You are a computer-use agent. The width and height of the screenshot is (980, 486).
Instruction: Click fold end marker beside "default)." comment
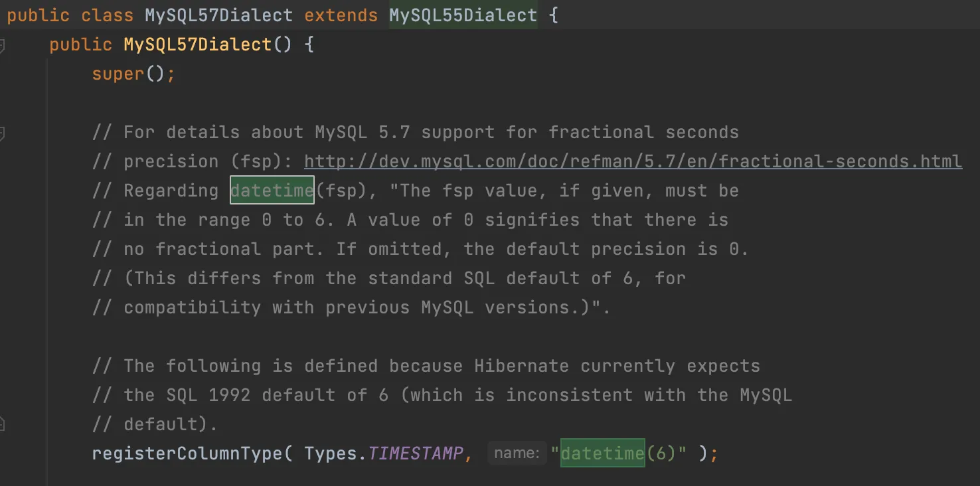click(2, 424)
